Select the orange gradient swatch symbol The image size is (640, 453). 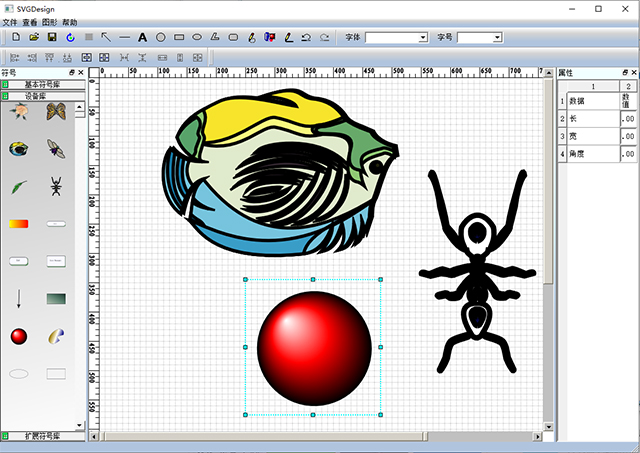pos(18,224)
